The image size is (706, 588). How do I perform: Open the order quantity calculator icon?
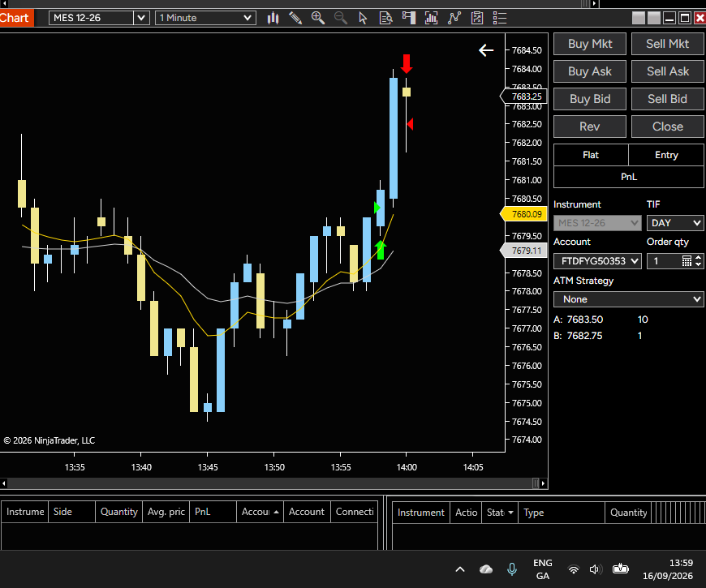point(687,261)
